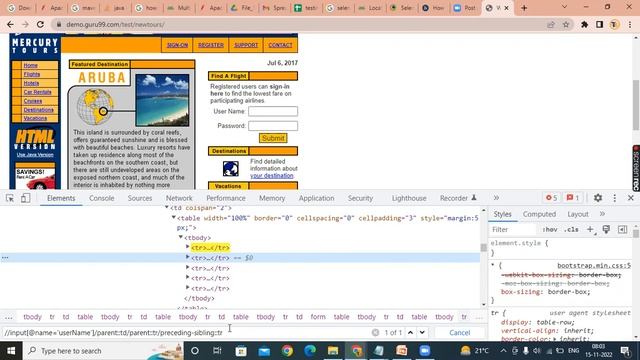Open the extensions puzzle icon
The height and width of the screenshot is (360, 640).
(x=584, y=24)
